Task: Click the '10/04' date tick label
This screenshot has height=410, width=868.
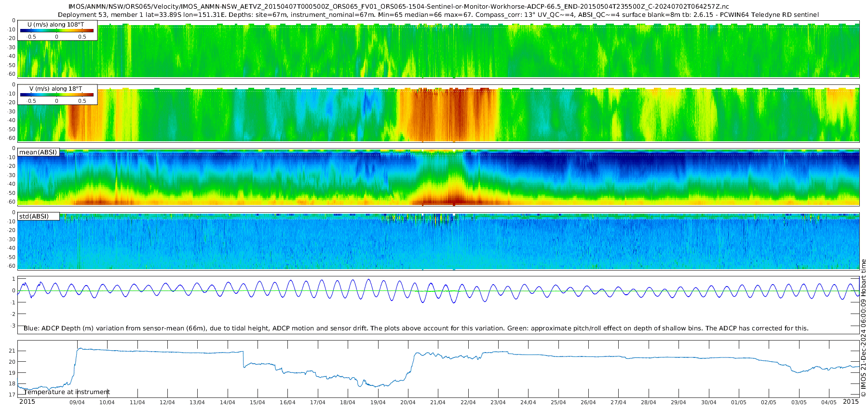Action: pyautogui.click(x=107, y=402)
